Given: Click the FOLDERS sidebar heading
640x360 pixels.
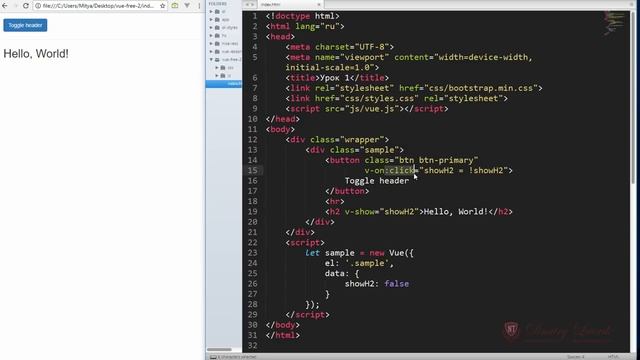Looking at the screenshot, I should click(x=218, y=4).
